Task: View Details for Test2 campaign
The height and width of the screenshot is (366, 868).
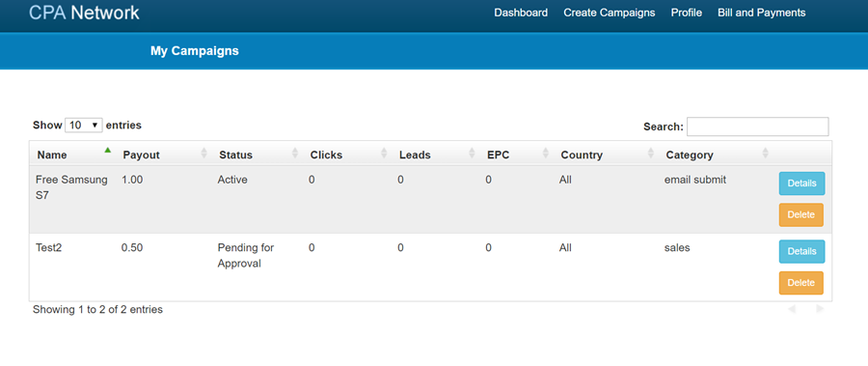Action: pyautogui.click(x=801, y=252)
